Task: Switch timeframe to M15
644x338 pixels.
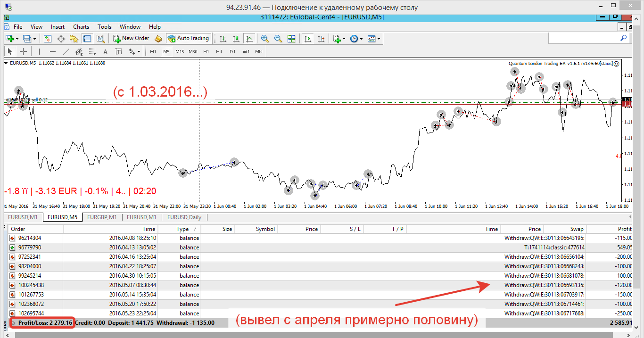Action: pos(180,51)
